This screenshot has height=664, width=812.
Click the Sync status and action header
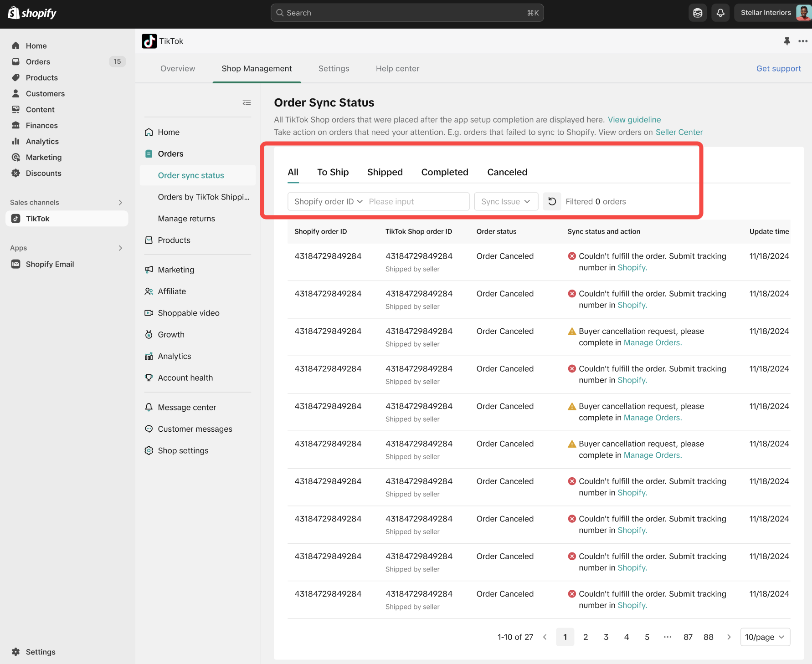604,231
